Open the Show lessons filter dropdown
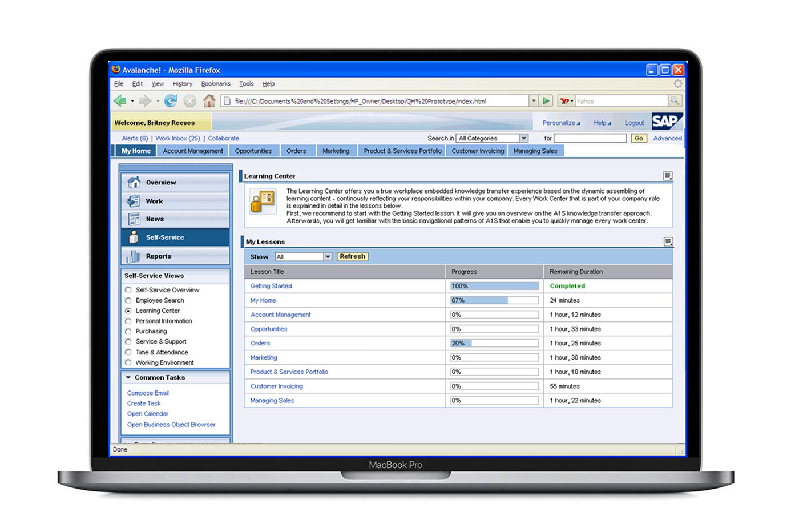The image size is (799, 532). 328,257
